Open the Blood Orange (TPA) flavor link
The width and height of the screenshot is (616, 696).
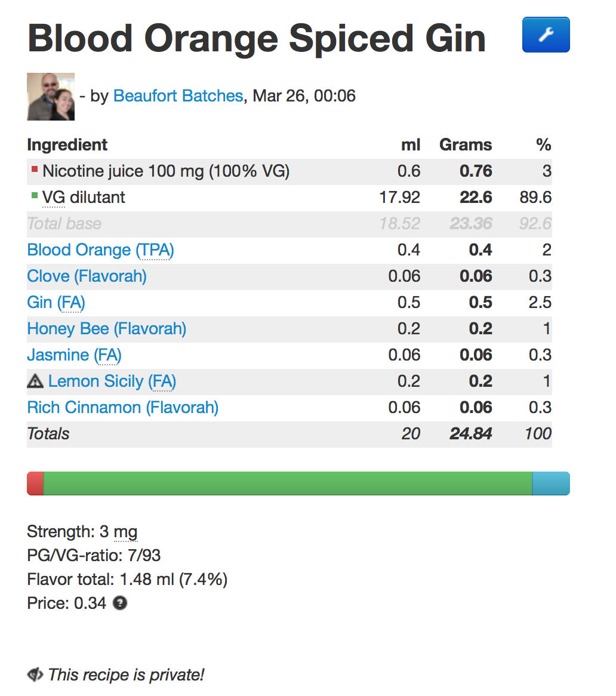click(x=100, y=250)
